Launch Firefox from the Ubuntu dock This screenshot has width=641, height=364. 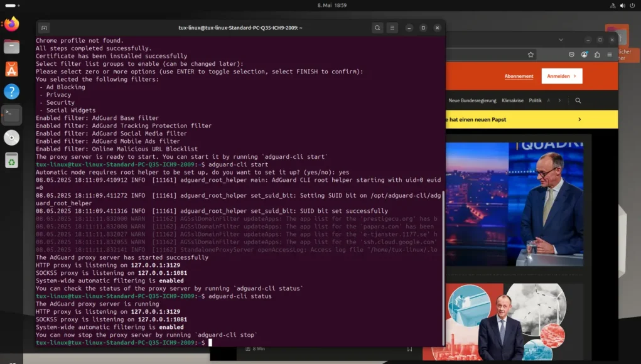click(11, 24)
